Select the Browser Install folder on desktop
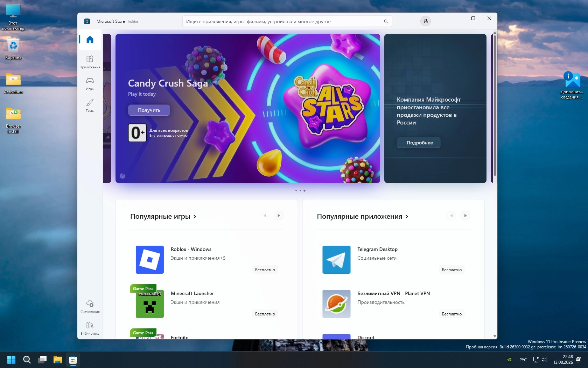 13,120
